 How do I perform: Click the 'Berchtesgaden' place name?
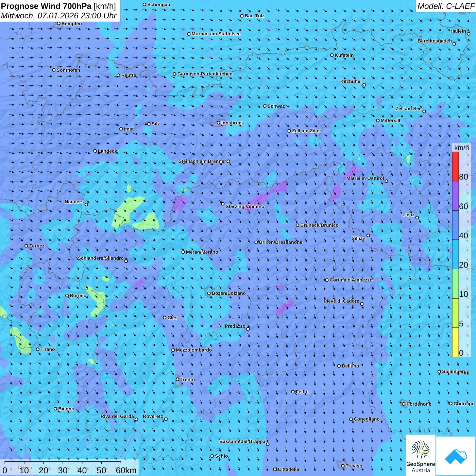(435, 41)
